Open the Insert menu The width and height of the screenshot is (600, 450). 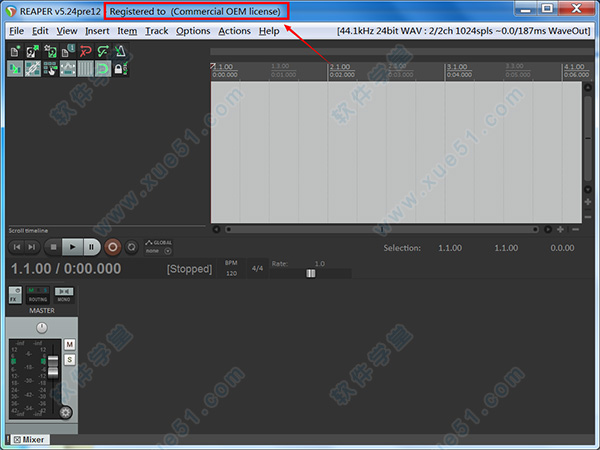point(97,31)
